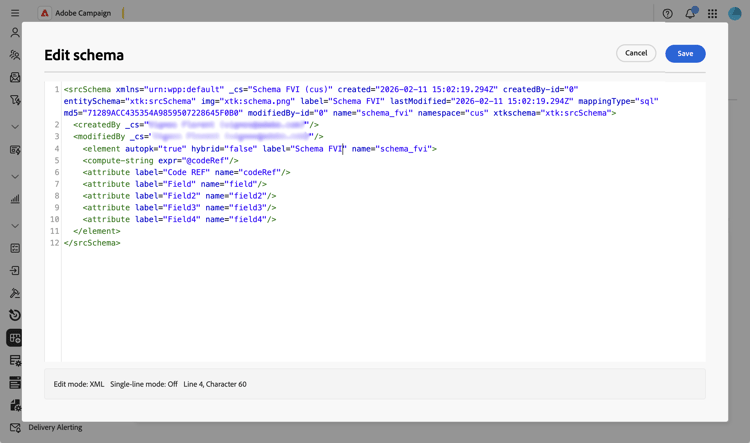Click the profile person icon in sidebar

(15, 33)
